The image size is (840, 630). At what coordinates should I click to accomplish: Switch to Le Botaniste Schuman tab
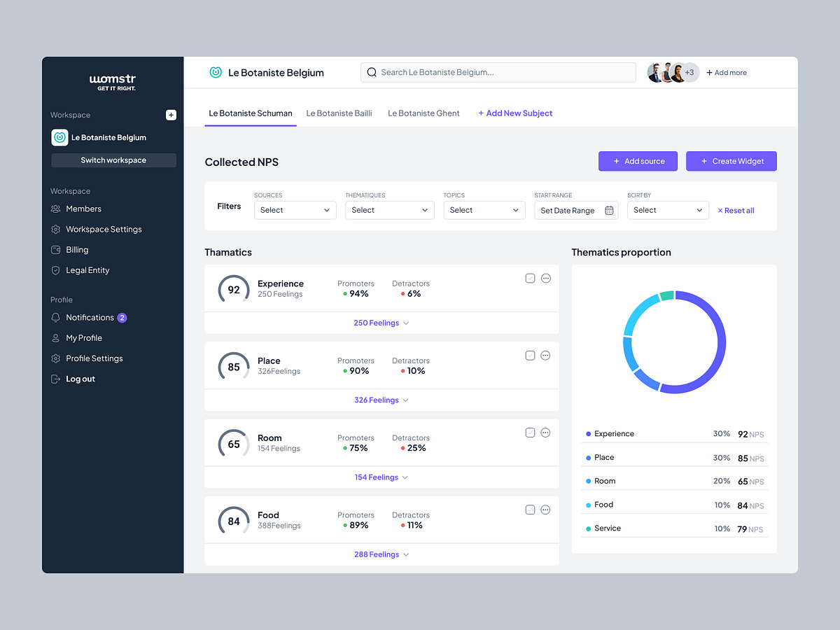(x=251, y=113)
